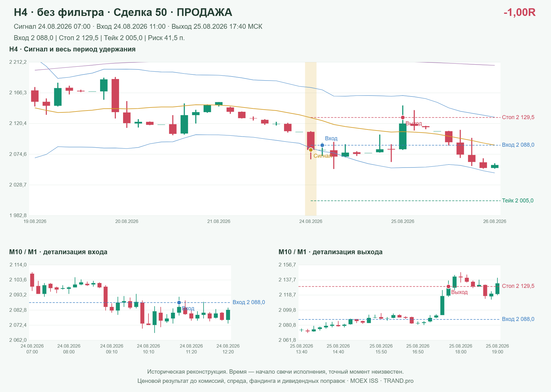Click heading 'M10 / M1 · детализация выхода'

(331, 252)
